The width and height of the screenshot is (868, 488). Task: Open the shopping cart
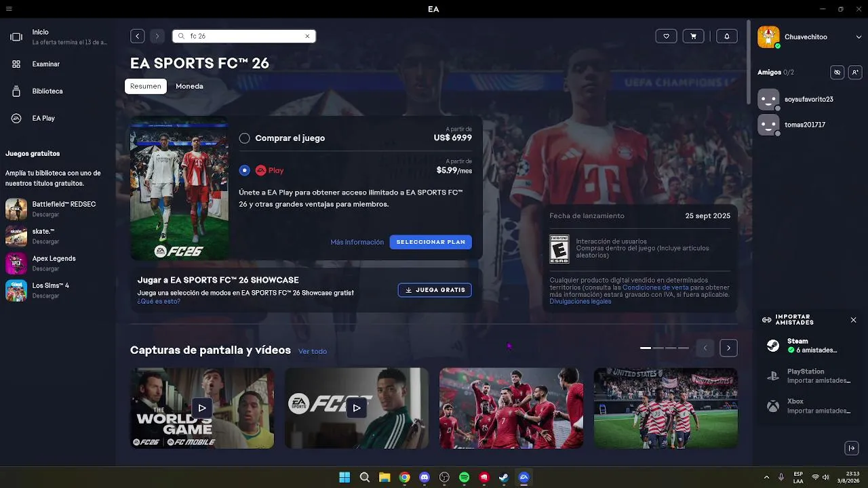[693, 36]
